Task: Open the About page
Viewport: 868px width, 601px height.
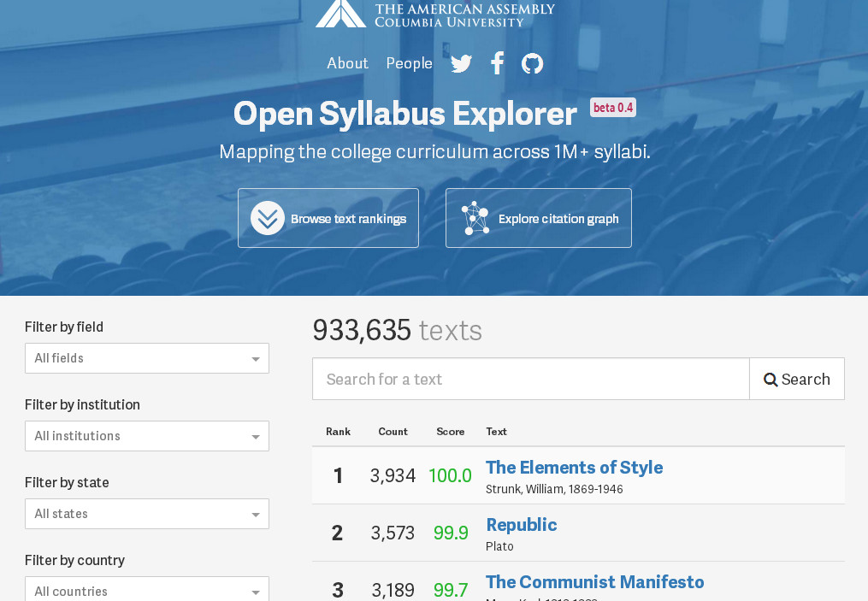Action: (x=347, y=63)
